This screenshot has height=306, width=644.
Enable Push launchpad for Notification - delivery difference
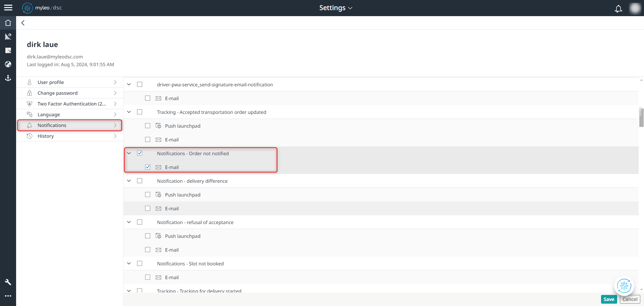tap(148, 194)
